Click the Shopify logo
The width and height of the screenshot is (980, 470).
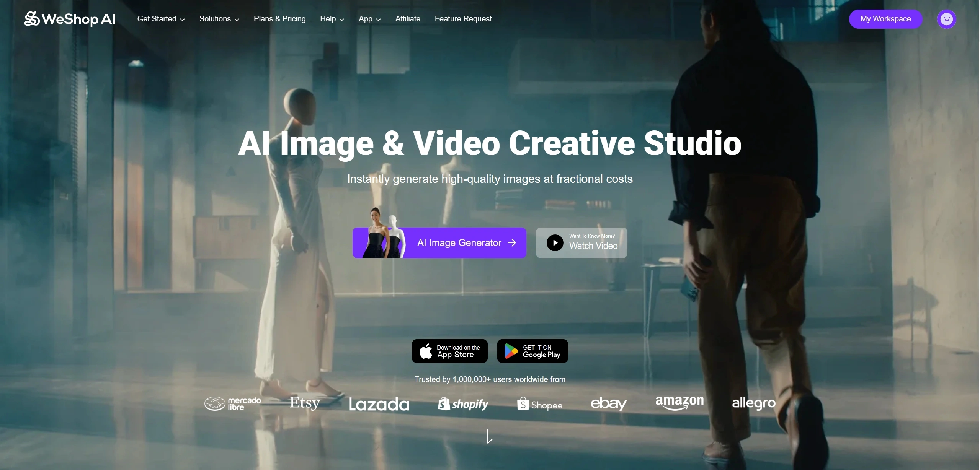463,404
